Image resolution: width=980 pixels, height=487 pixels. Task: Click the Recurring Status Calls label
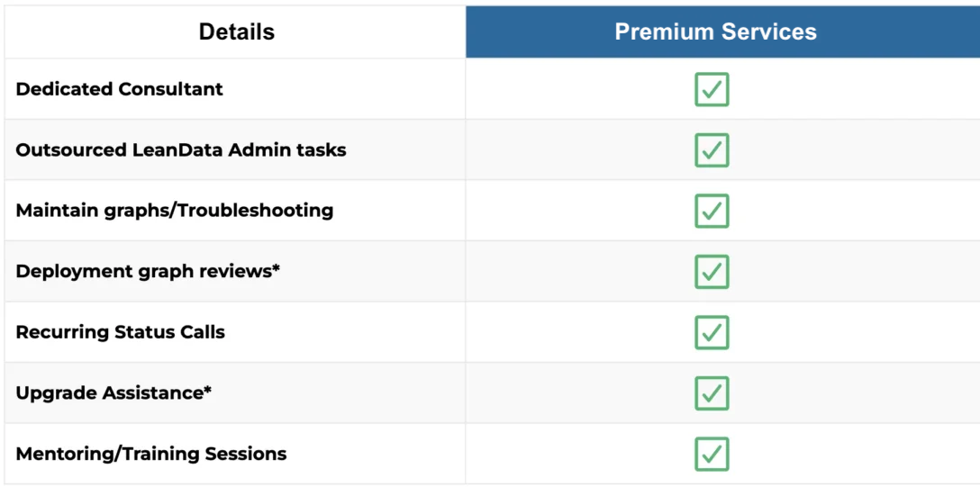[x=120, y=332]
